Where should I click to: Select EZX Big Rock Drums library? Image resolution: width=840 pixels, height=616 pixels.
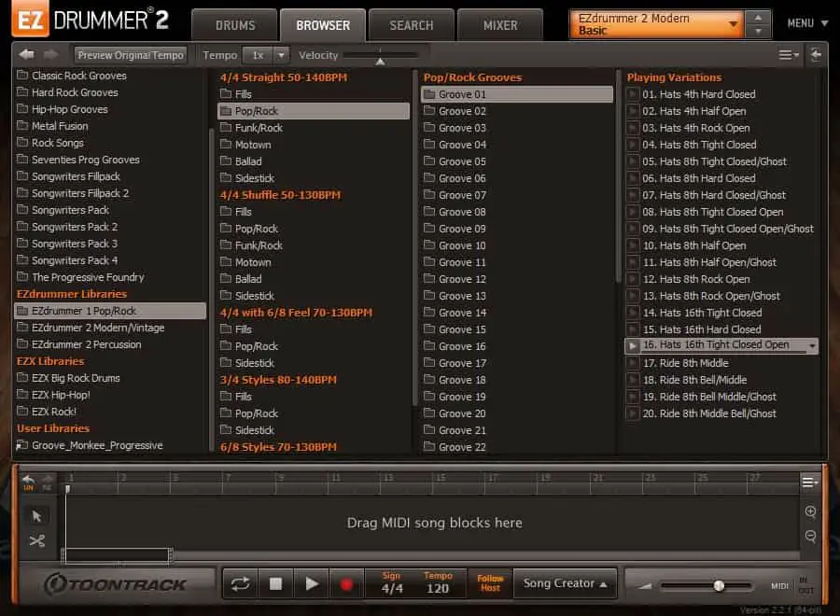(68, 378)
